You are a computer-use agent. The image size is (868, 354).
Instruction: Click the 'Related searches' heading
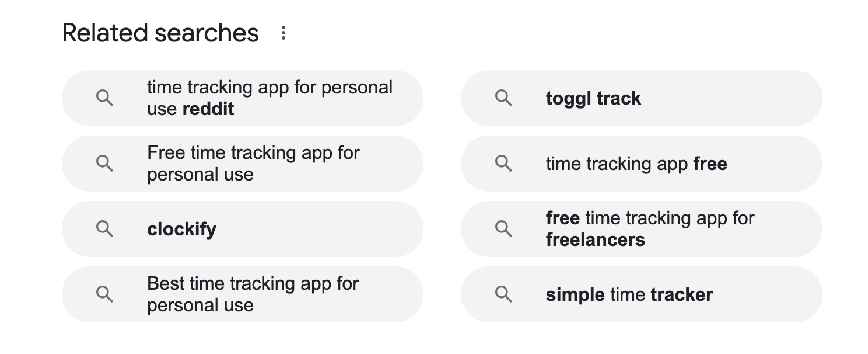pyautogui.click(x=160, y=33)
